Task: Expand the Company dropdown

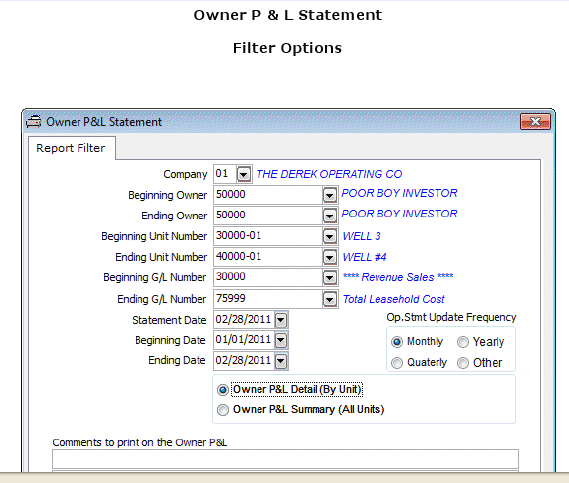Action: (x=244, y=174)
